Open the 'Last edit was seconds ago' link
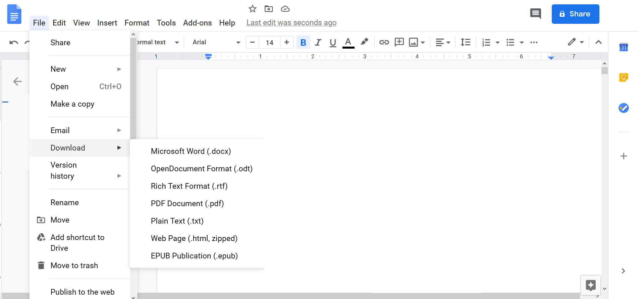This screenshot has height=299, width=644. tap(291, 22)
